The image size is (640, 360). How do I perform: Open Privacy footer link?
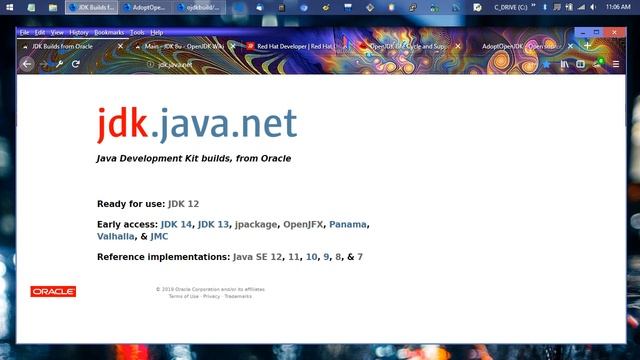point(211,296)
